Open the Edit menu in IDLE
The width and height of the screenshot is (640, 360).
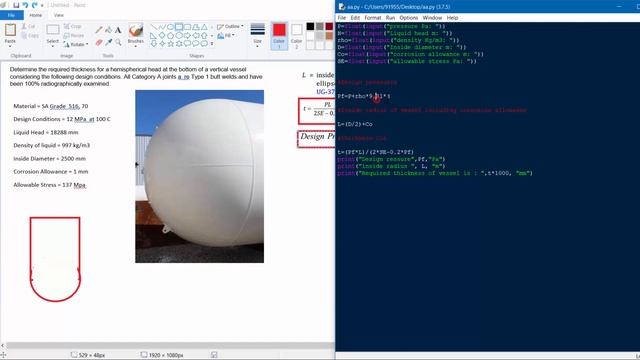355,18
